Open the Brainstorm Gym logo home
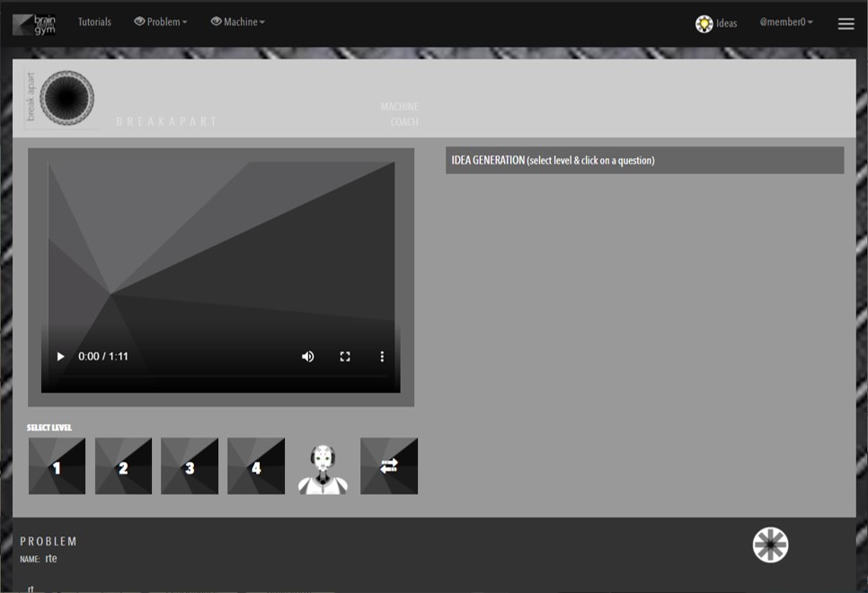868x593 pixels. (x=34, y=24)
